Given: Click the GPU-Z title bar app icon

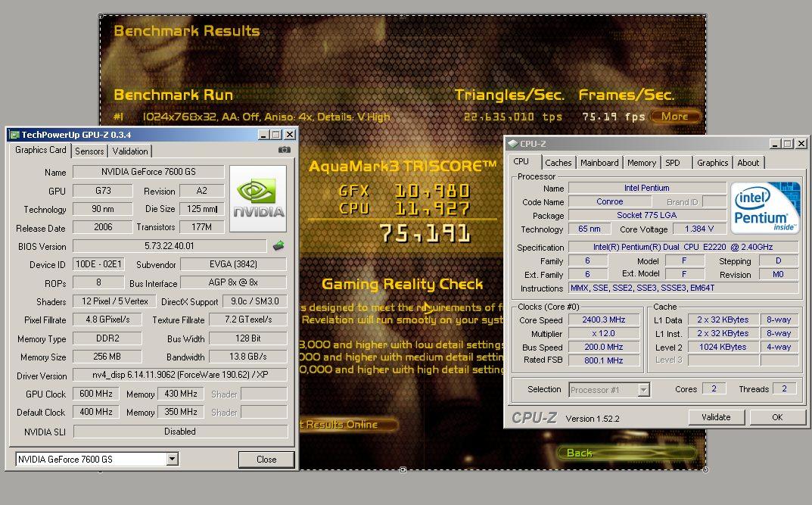Looking at the screenshot, I should (x=14, y=135).
